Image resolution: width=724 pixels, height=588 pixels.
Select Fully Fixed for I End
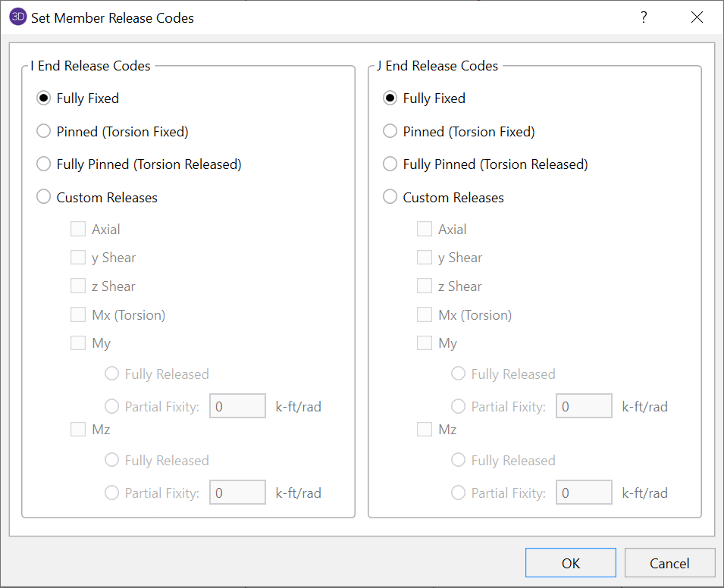pos(44,99)
